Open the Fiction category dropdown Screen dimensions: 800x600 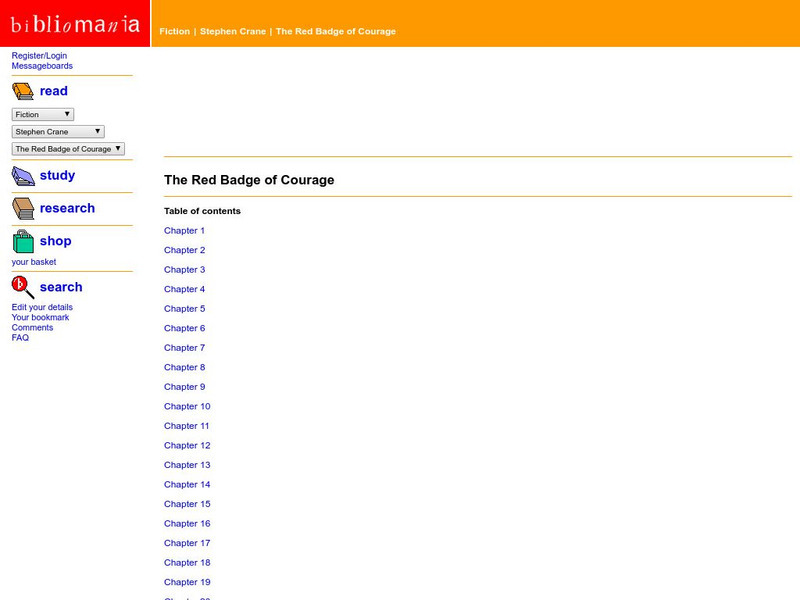(43, 114)
